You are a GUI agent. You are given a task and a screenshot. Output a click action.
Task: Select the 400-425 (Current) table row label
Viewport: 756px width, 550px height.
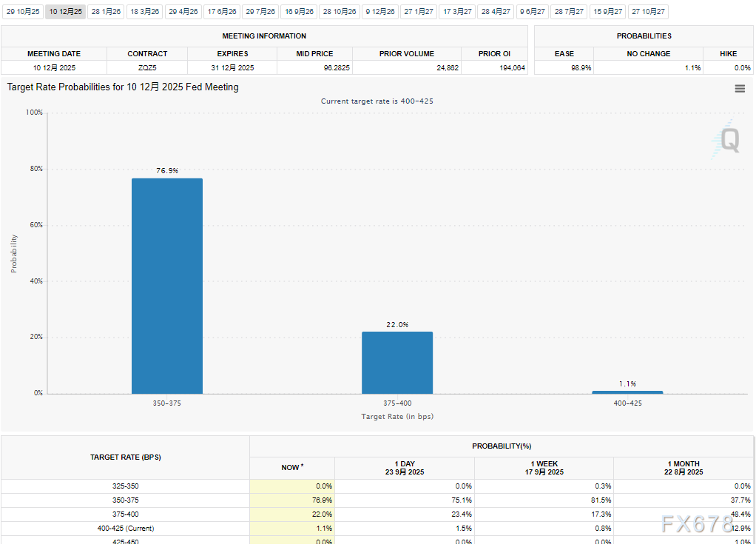click(125, 529)
